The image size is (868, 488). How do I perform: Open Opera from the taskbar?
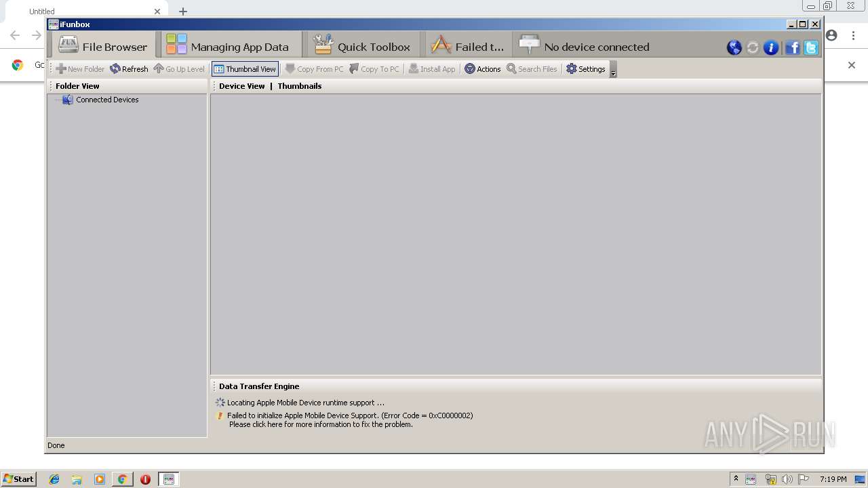pos(145,479)
